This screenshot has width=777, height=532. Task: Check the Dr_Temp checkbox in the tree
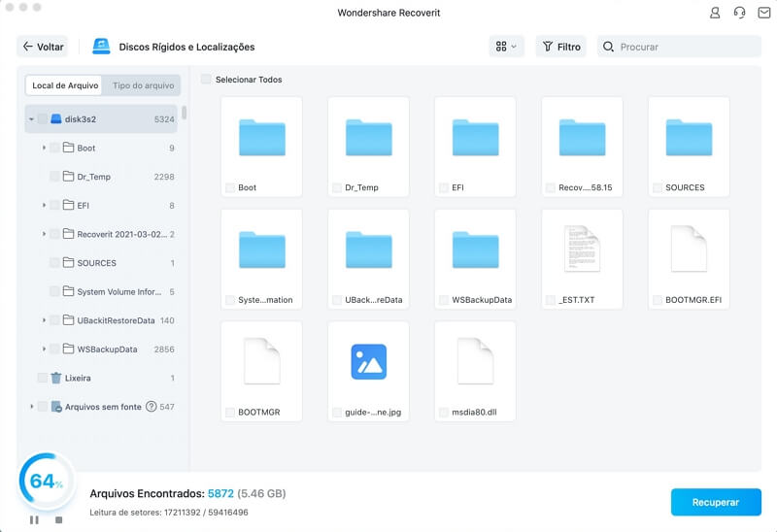(x=54, y=177)
